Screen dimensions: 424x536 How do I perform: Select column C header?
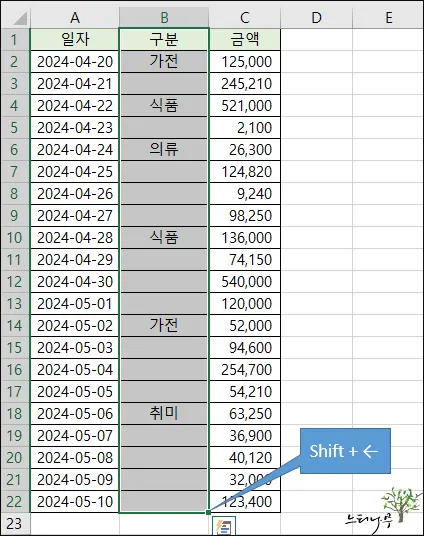point(244,17)
